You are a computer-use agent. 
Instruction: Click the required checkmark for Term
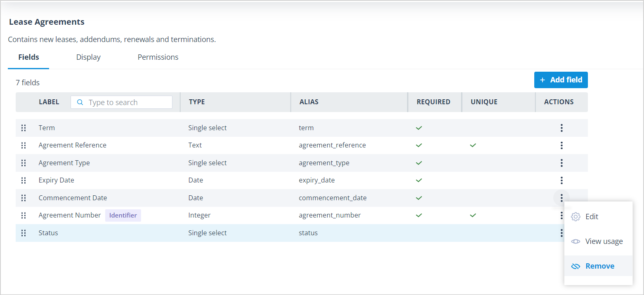419,128
